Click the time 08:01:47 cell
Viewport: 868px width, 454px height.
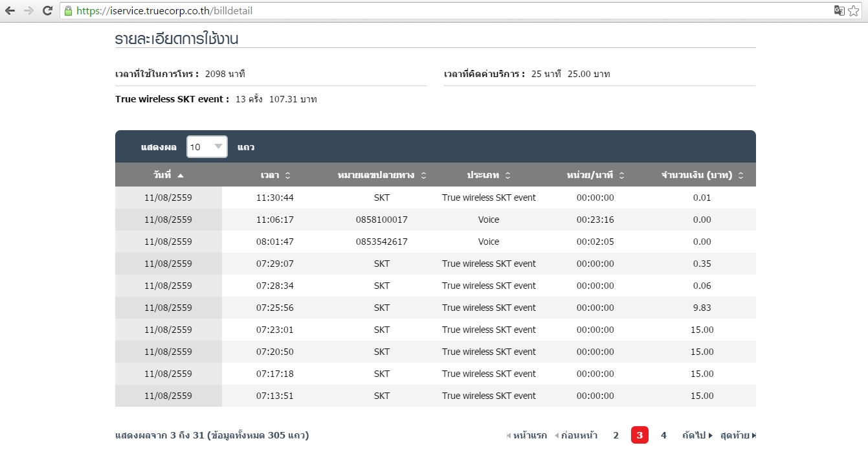[275, 242]
